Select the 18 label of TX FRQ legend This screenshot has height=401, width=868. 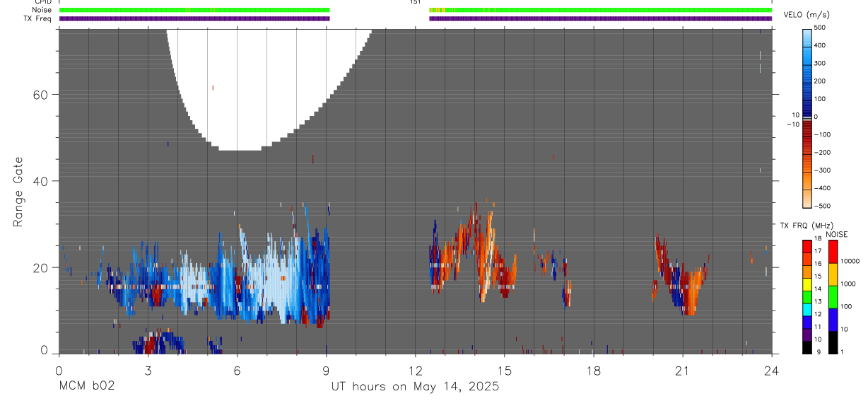click(818, 239)
